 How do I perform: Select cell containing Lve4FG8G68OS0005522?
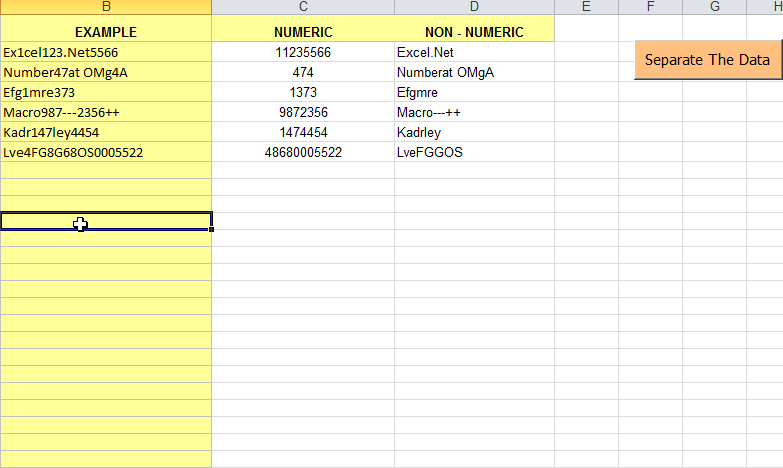(106, 152)
